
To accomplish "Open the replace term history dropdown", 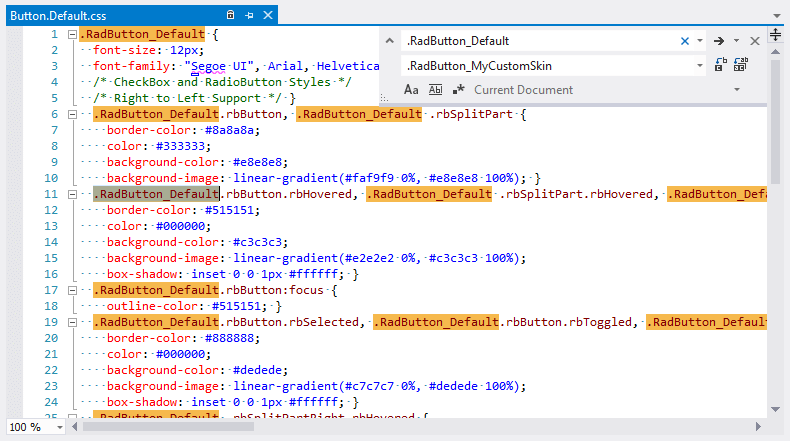I will pos(700,66).
